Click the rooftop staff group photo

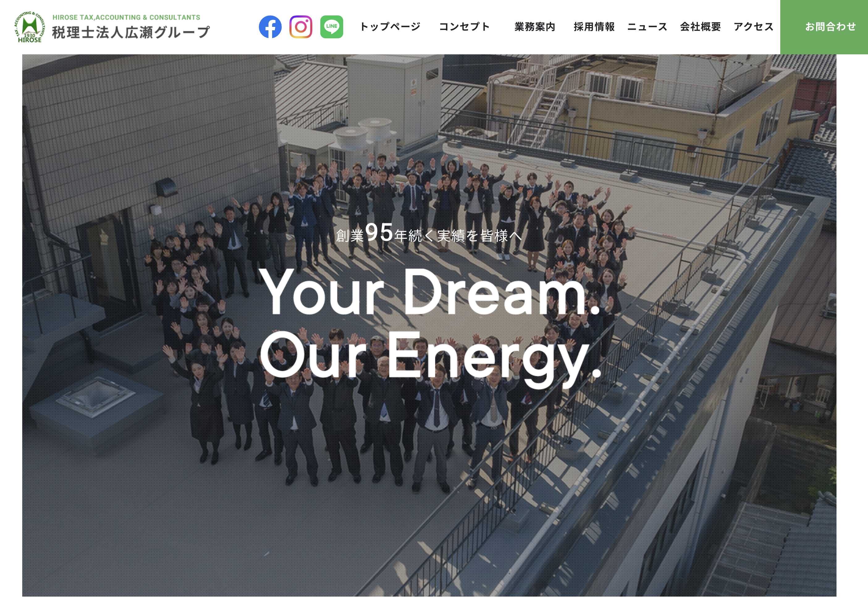[x=429, y=325]
